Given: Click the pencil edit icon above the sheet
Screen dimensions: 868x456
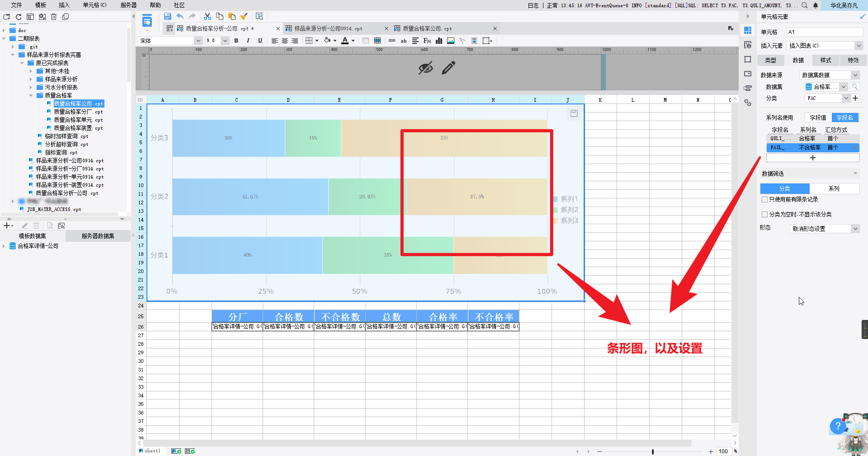Looking at the screenshot, I should click(x=448, y=68).
